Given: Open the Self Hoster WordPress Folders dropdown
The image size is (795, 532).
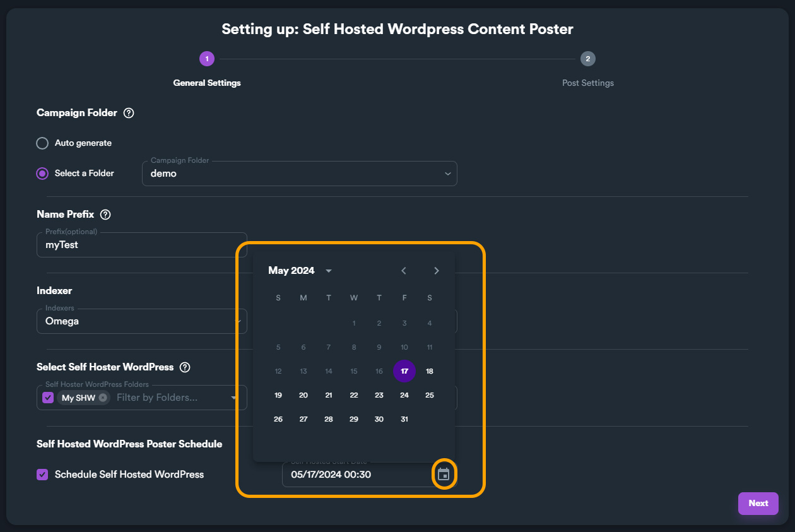Looking at the screenshot, I should pos(233,398).
